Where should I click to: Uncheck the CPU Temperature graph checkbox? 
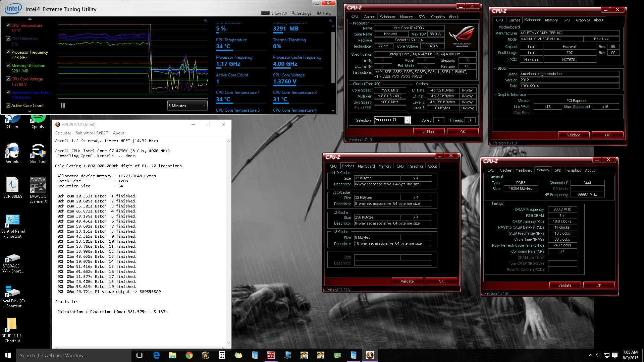click(x=8, y=25)
